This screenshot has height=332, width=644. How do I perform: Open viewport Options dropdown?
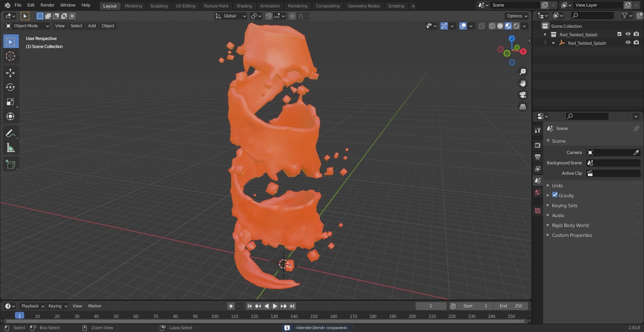pos(517,16)
